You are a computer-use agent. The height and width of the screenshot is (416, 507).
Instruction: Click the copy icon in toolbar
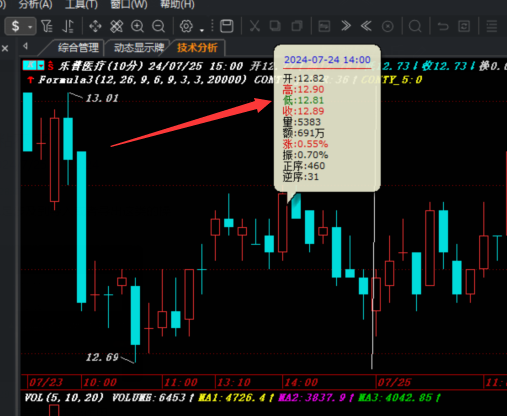click(275, 26)
